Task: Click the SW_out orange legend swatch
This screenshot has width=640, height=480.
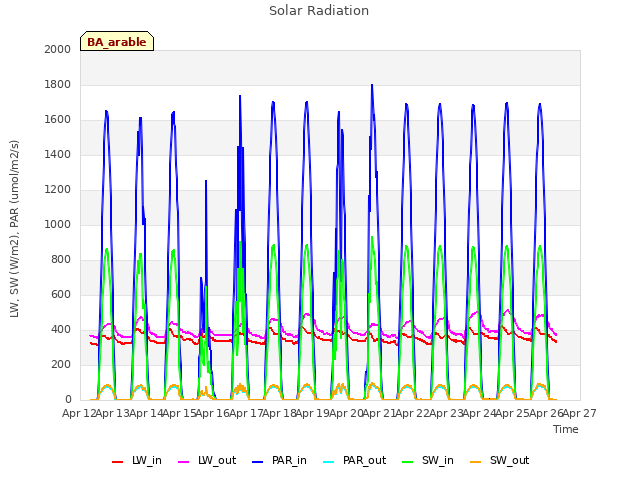Action: (476, 462)
